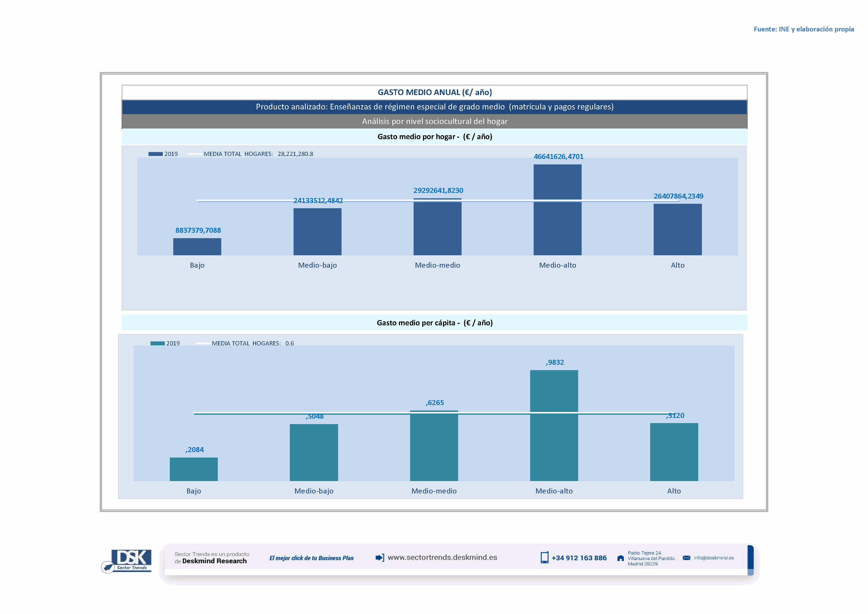Click the 46641626,4701 data label
Image resolution: width=868 pixels, height=614 pixels.
(558, 156)
